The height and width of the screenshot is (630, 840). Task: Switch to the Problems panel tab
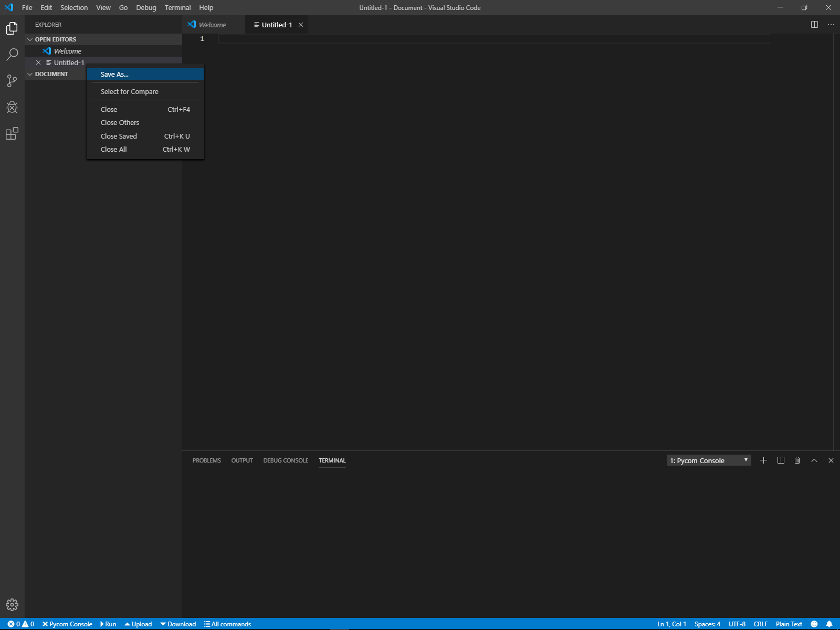(206, 460)
